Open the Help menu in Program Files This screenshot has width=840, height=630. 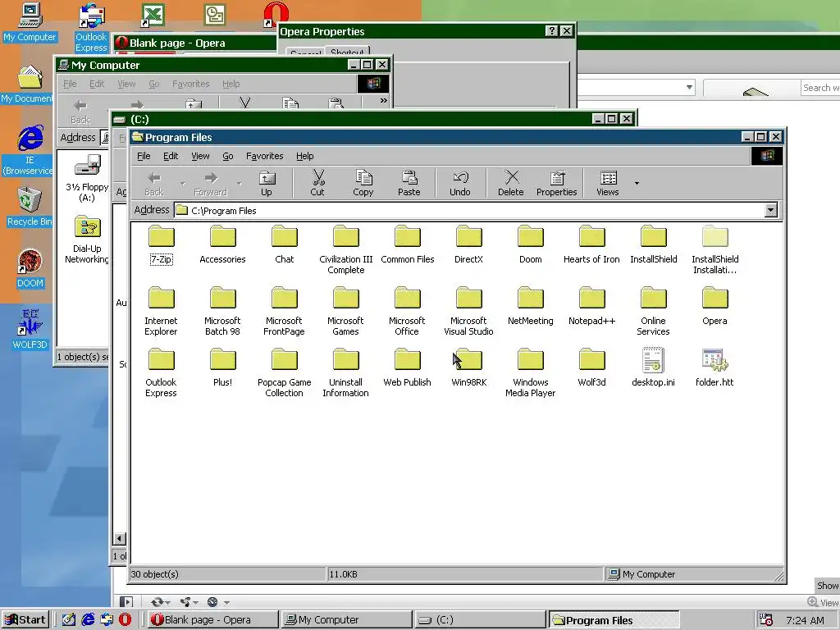(305, 156)
